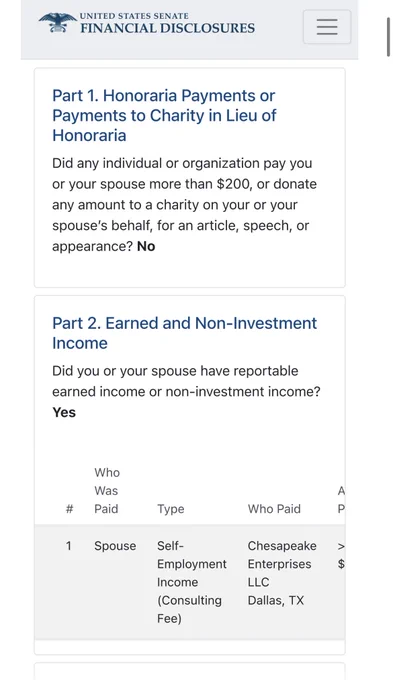This screenshot has height=680, width=393.
Task: Click the bold Yes answer in Part 2
Action: pos(64,412)
